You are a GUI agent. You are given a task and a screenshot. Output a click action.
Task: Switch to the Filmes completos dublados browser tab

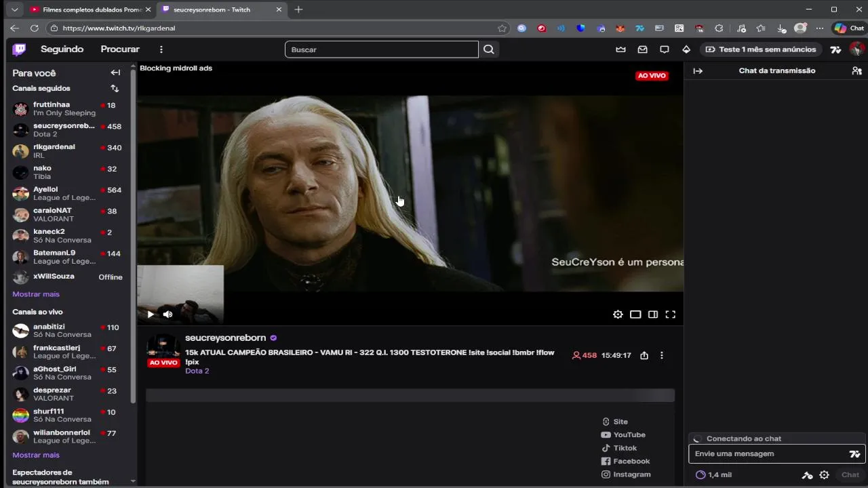coord(90,9)
